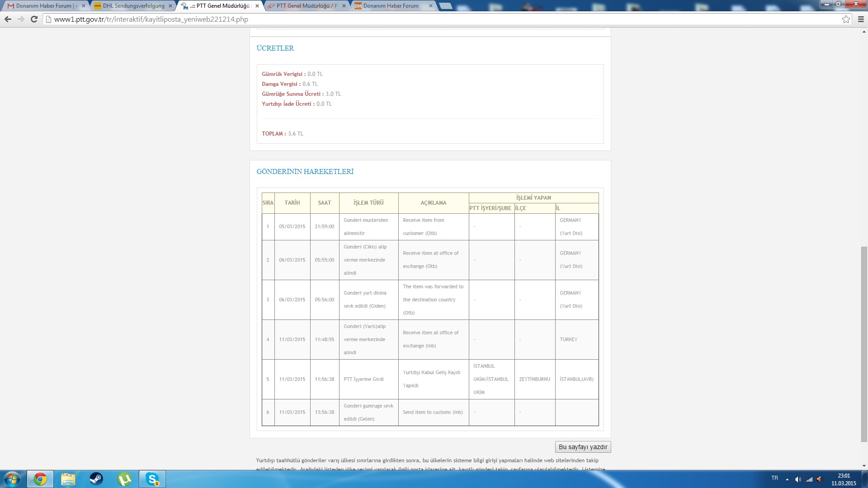Click the Gonderi gumruge sevk edildi cell
This screenshot has height=488, width=868.
coord(368,412)
